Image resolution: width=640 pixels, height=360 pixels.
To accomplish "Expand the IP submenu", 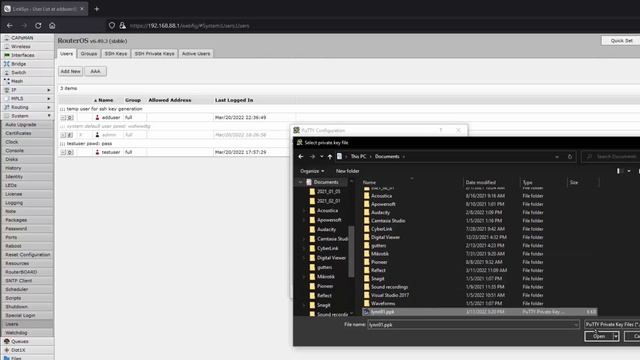I will click(49, 90).
